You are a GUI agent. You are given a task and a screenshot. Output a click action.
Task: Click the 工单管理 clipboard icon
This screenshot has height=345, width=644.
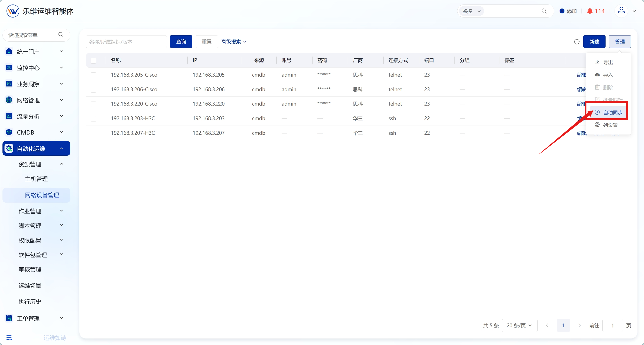[x=9, y=318]
